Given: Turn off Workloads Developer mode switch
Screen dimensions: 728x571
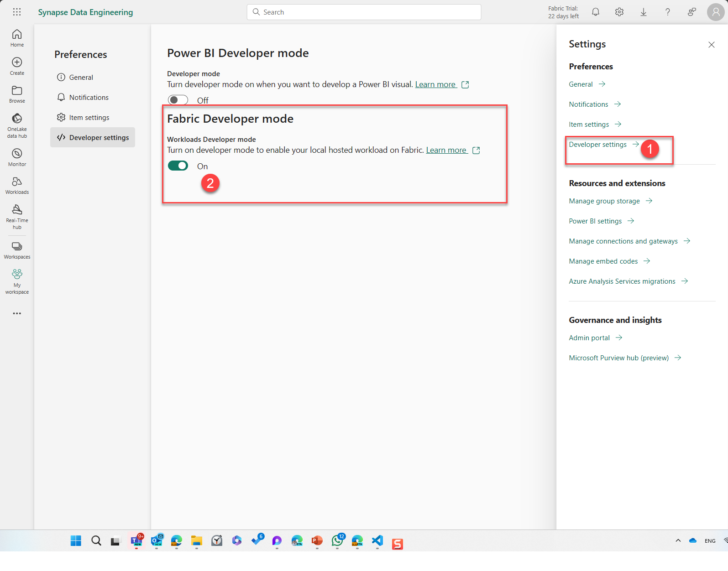Looking at the screenshot, I should [178, 166].
